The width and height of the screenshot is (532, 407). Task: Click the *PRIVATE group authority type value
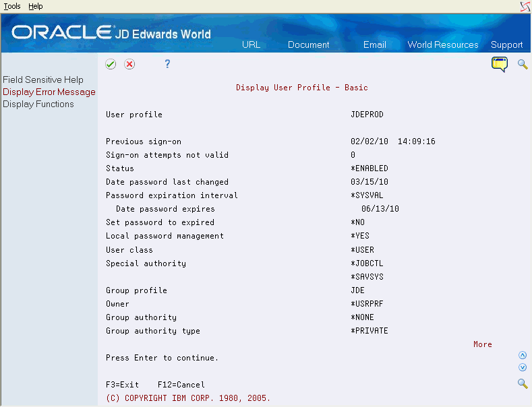[369, 331]
